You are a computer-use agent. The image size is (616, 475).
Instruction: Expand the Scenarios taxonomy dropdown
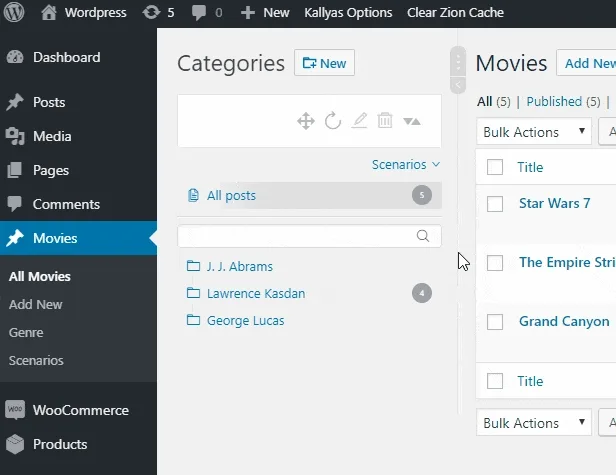point(406,165)
